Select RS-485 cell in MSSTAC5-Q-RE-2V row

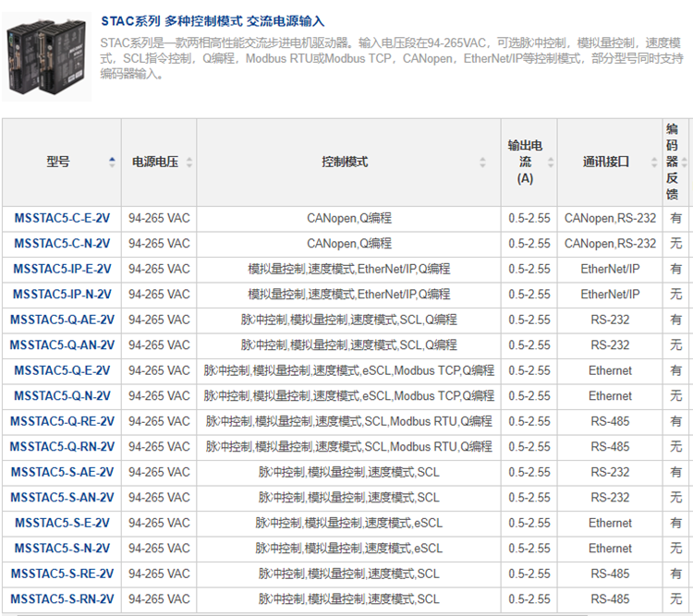(x=610, y=421)
